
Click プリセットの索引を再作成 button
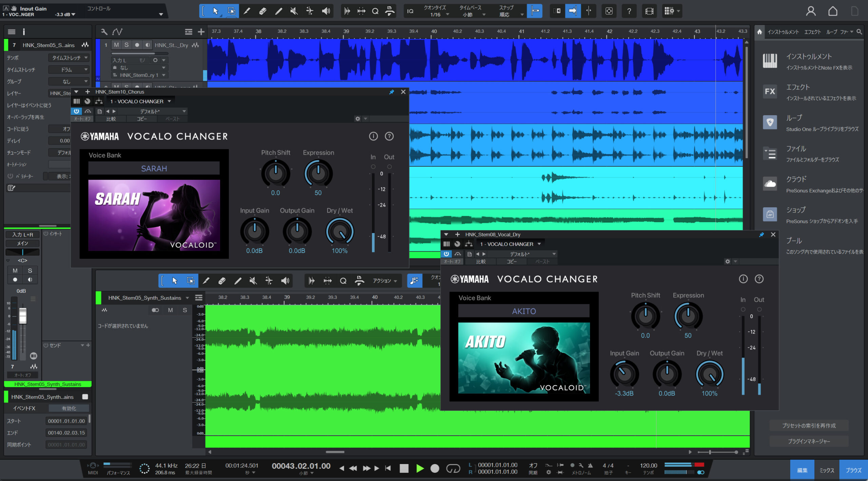pyautogui.click(x=809, y=425)
